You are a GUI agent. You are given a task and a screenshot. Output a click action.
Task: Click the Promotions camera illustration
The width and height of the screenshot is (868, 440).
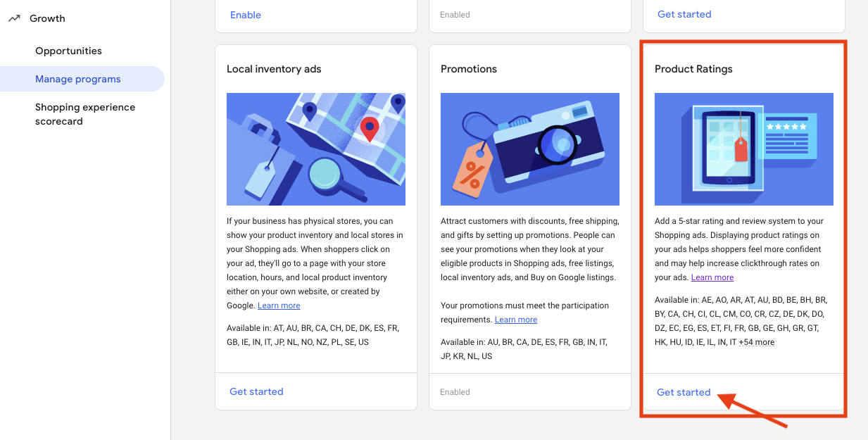click(529, 149)
